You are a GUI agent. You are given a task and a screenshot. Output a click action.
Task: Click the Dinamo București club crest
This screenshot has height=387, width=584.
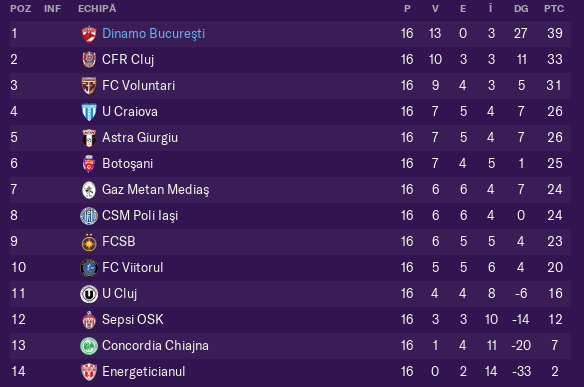coord(89,34)
